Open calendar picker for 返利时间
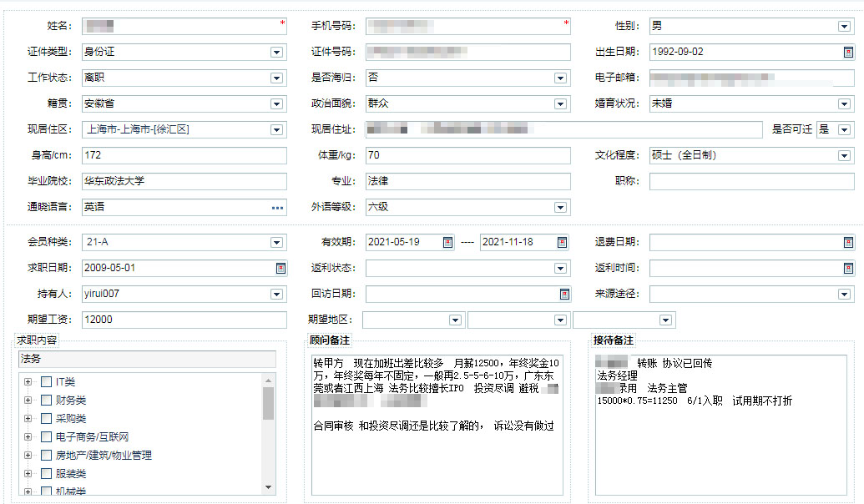The height and width of the screenshot is (504, 864). (848, 268)
